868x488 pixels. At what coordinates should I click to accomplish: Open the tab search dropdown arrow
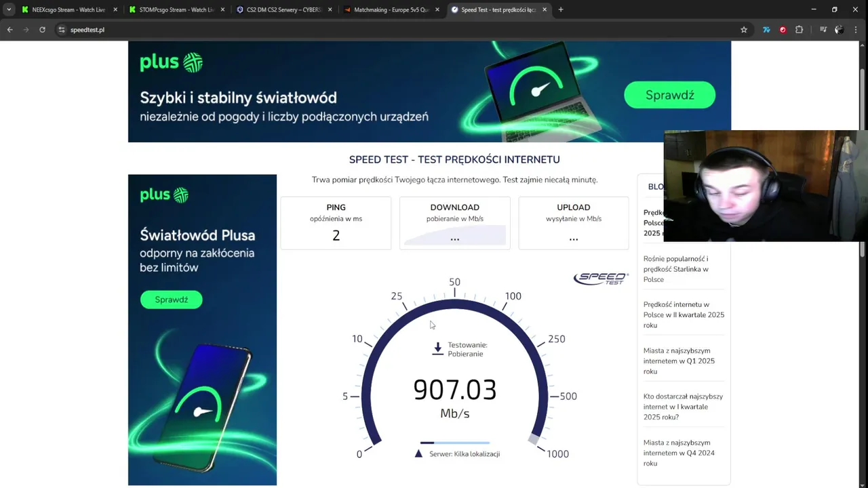pyautogui.click(x=9, y=9)
